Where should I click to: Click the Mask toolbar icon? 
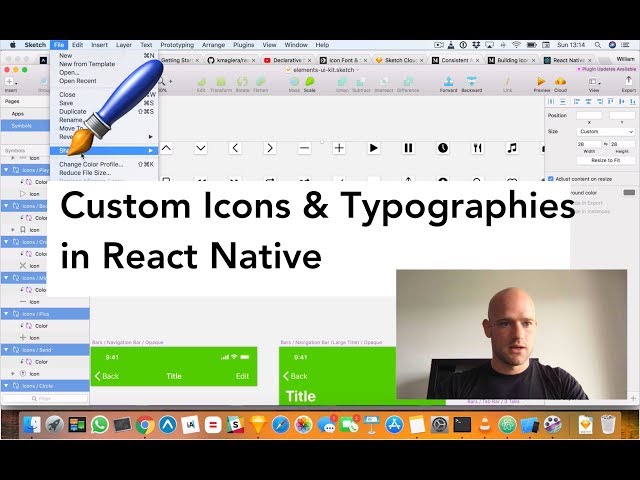[x=294, y=82]
